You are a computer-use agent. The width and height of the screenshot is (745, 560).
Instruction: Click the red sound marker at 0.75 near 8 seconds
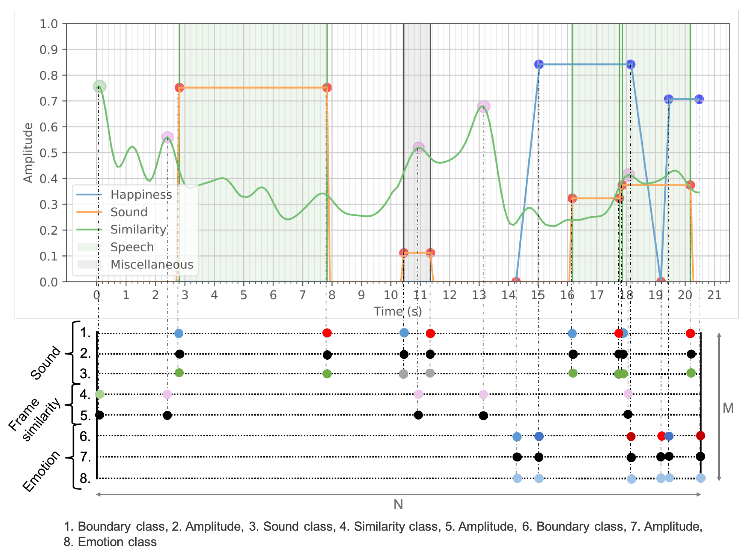pyautogui.click(x=327, y=87)
